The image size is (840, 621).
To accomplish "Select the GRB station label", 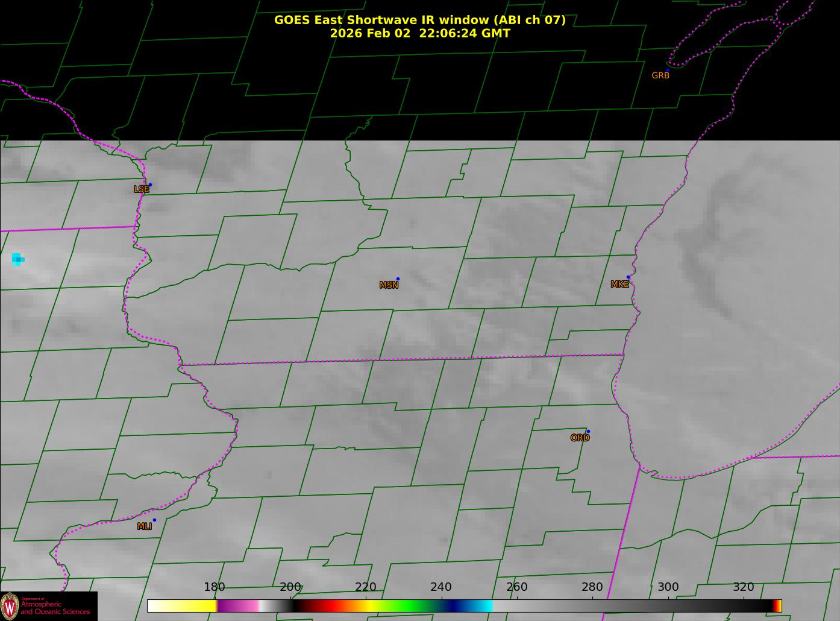I will pyautogui.click(x=660, y=76).
